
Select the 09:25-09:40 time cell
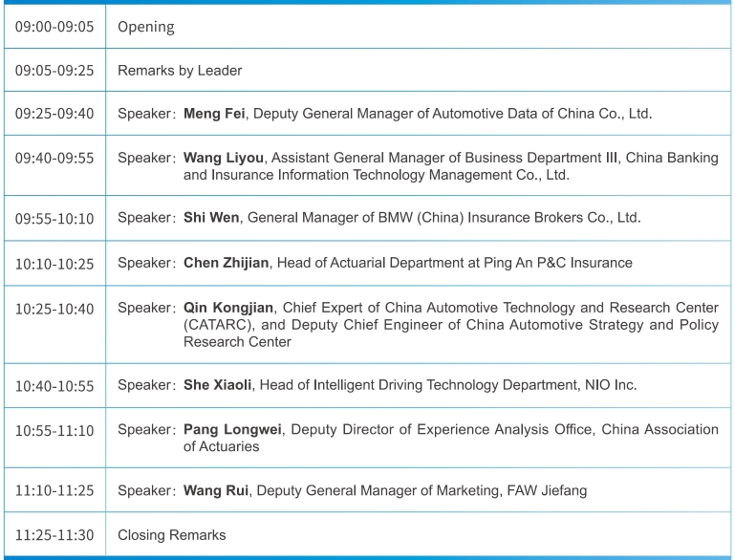click(54, 114)
